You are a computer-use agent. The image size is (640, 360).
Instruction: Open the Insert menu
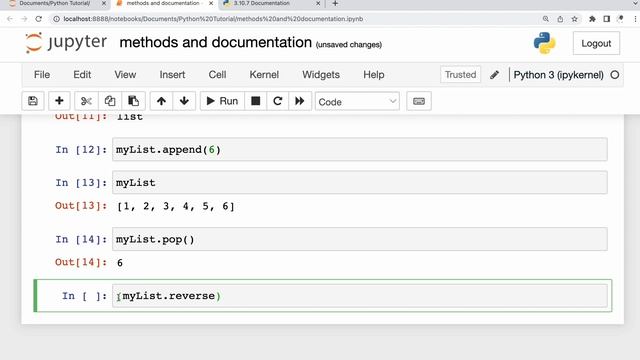172,75
